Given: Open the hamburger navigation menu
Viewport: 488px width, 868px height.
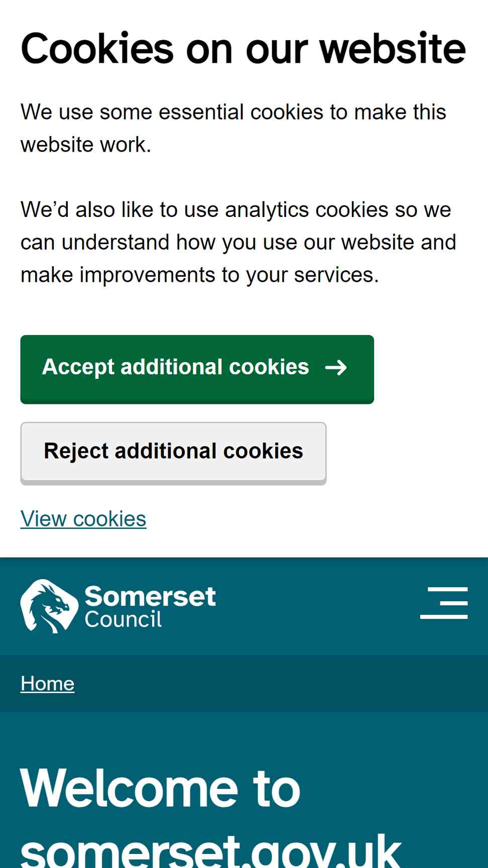Looking at the screenshot, I should 444,603.
